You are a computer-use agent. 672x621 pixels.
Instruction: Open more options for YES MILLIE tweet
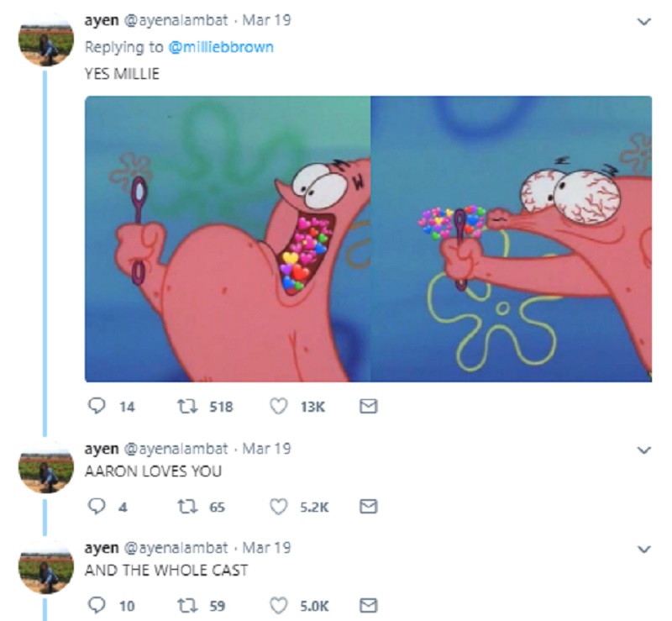[644, 21]
